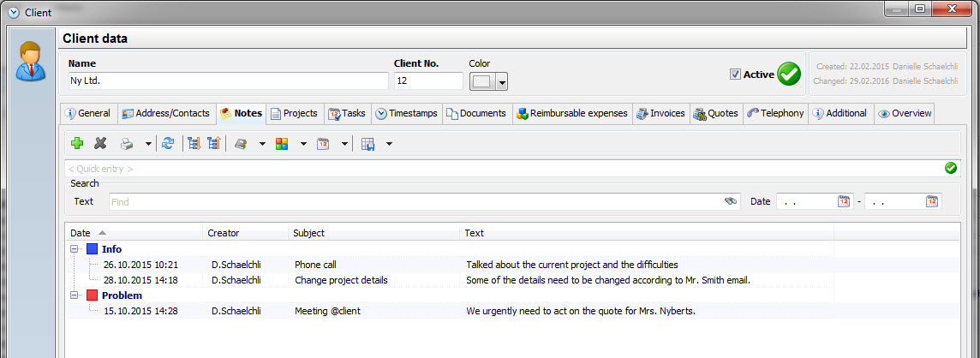Sort notes by Date column header
Screen dimensions: 980x358
(x=81, y=232)
